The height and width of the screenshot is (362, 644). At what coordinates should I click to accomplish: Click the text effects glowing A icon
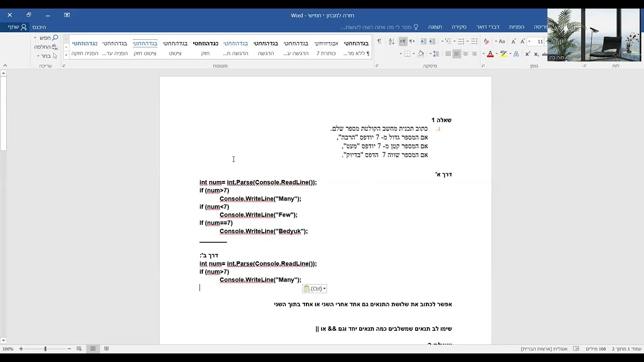(x=516, y=54)
